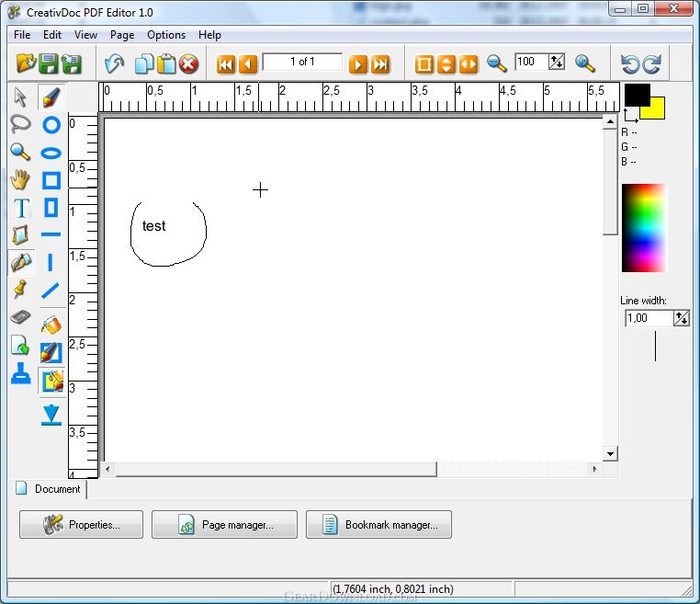Go to the next page with the orange arrow
This screenshot has height=604, width=700.
(358, 64)
